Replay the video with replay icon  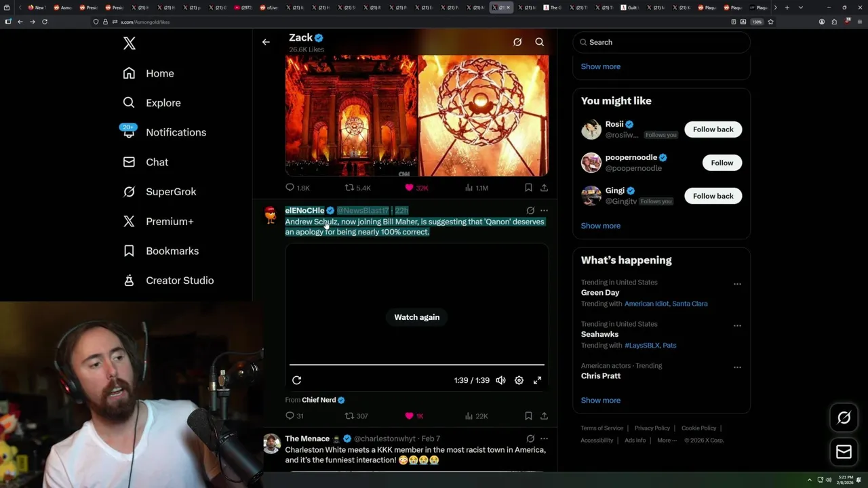(296, 380)
